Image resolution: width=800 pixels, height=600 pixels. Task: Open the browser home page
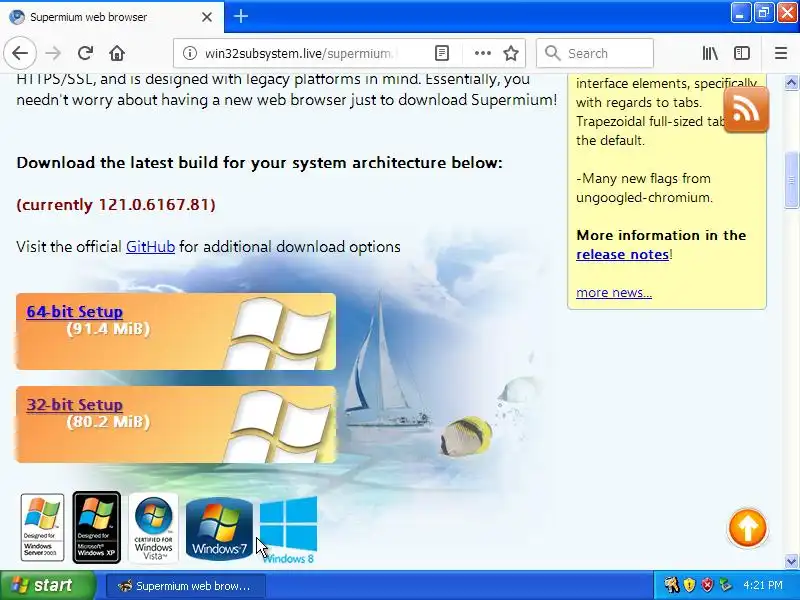pyautogui.click(x=117, y=53)
